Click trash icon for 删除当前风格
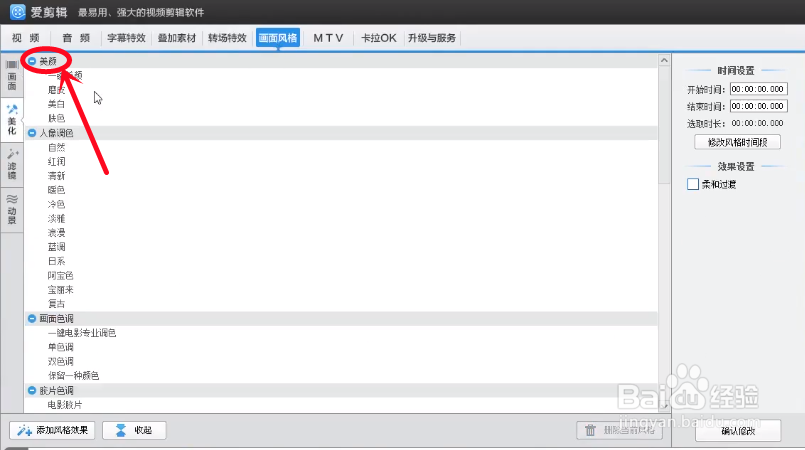Screen dimensions: 805x450 [x=590, y=430]
